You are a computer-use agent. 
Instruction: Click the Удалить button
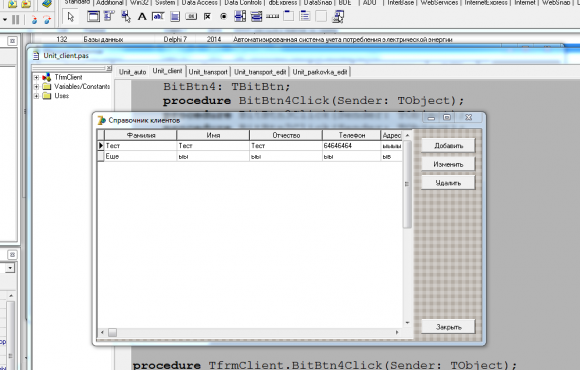[448, 183]
